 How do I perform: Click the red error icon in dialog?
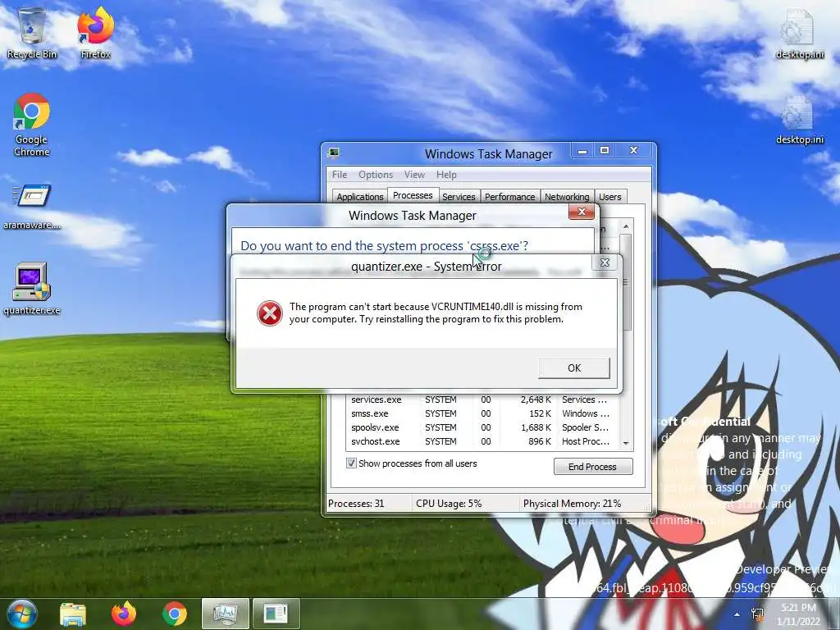pyautogui.click(x=269, y=313)
